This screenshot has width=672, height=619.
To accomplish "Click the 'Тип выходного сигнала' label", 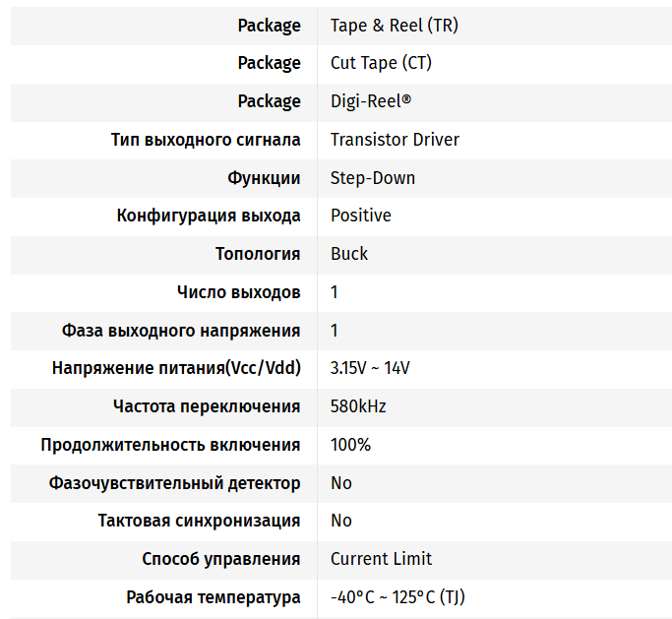I will (206, 140).
